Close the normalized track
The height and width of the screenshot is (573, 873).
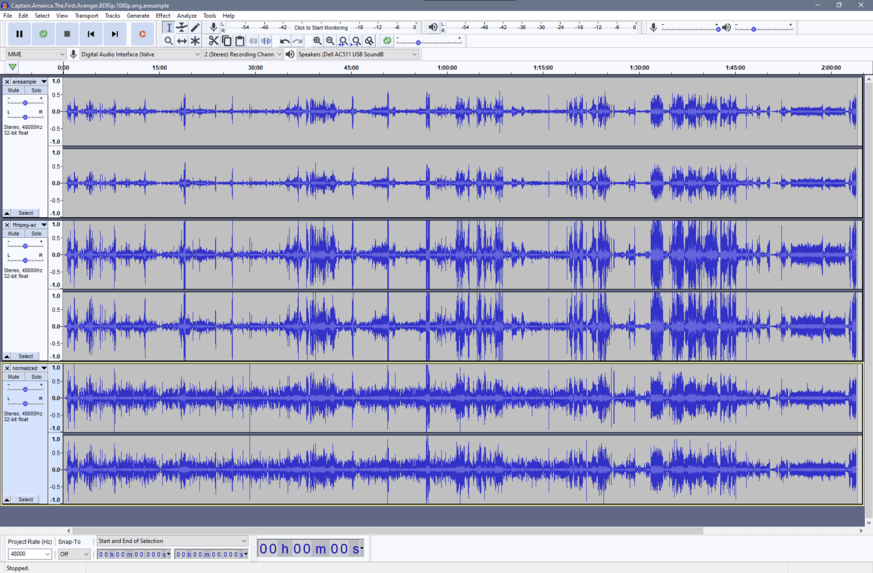click(x=7, y=368)
